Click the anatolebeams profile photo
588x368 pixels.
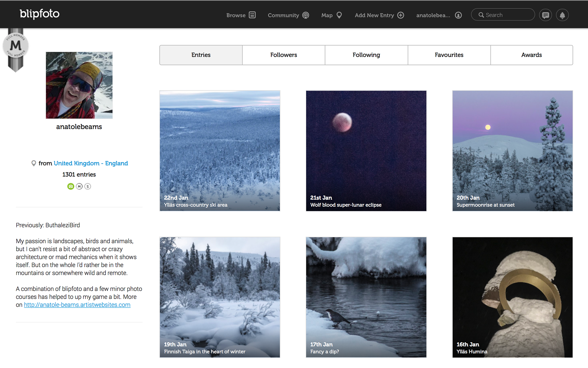(79, 85)
